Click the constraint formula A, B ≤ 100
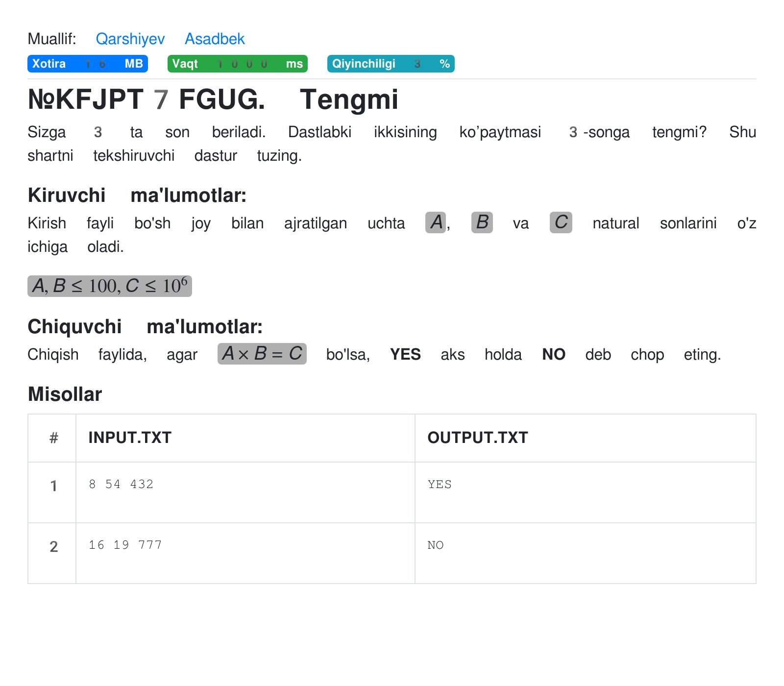The height and width of the screenshot is (686, 784). (109, 286)
